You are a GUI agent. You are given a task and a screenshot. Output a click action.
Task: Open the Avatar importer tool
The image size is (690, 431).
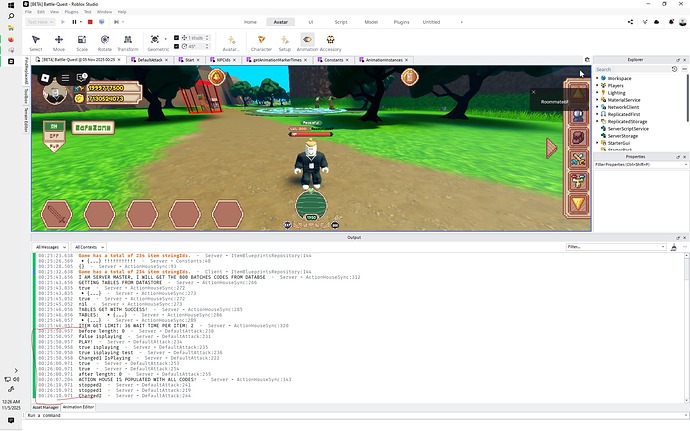click(x=231, y=43)
